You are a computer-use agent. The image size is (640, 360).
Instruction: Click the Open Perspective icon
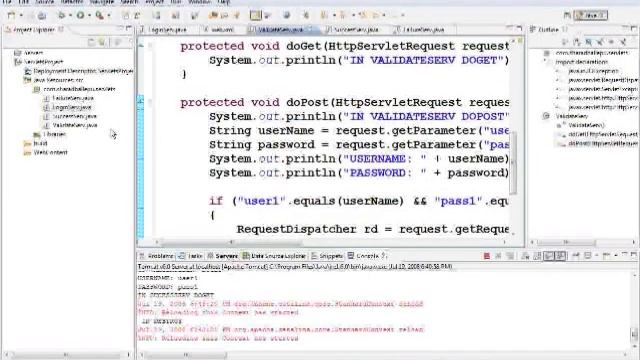[x=567, y=15]
